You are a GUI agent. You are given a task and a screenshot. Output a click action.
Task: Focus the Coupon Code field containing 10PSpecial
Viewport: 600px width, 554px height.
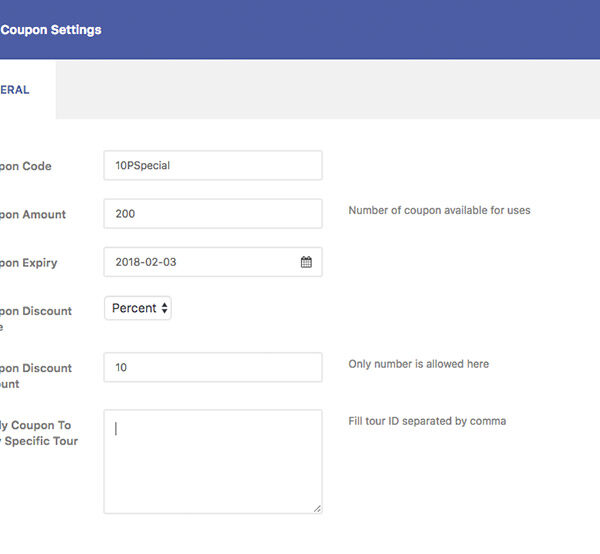pos(212,165)
